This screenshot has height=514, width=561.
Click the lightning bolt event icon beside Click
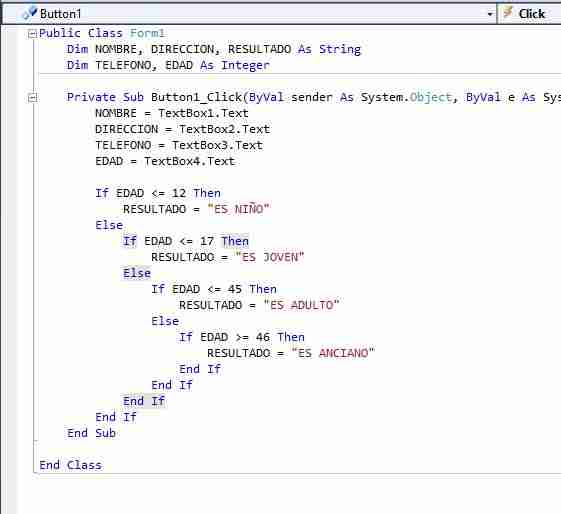508,13
